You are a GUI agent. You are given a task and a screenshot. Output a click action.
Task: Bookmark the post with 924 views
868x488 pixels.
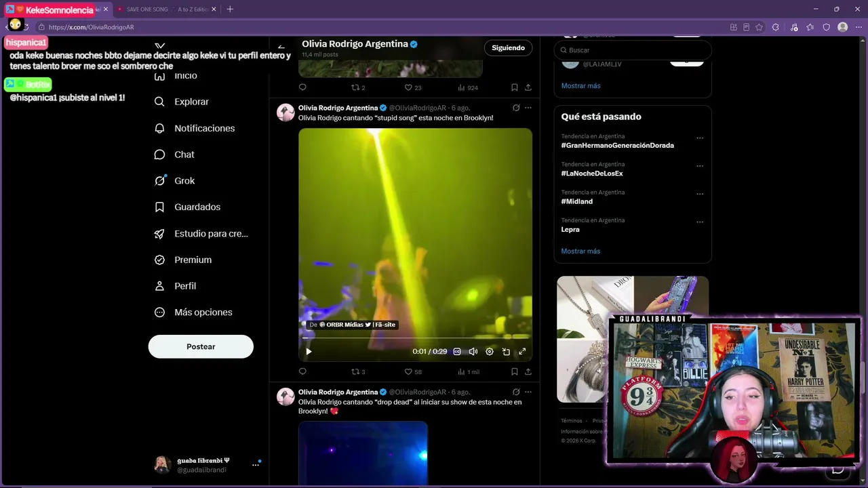[515, 87]
